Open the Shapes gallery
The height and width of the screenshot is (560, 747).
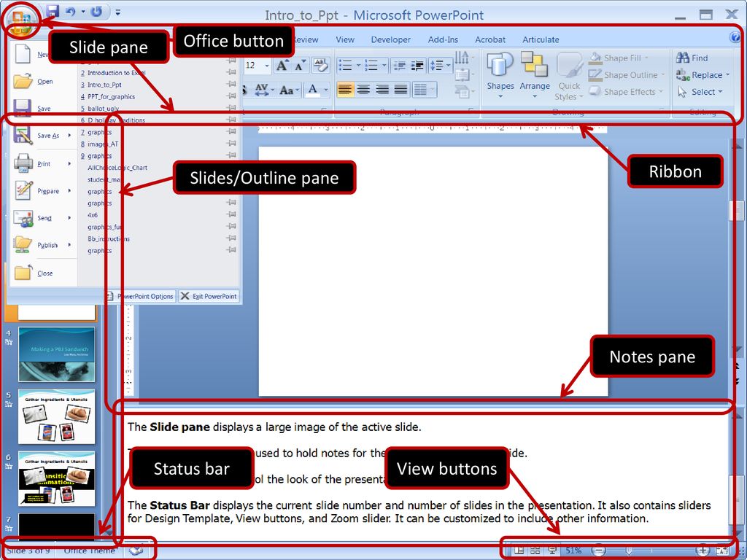click(500, 76)
